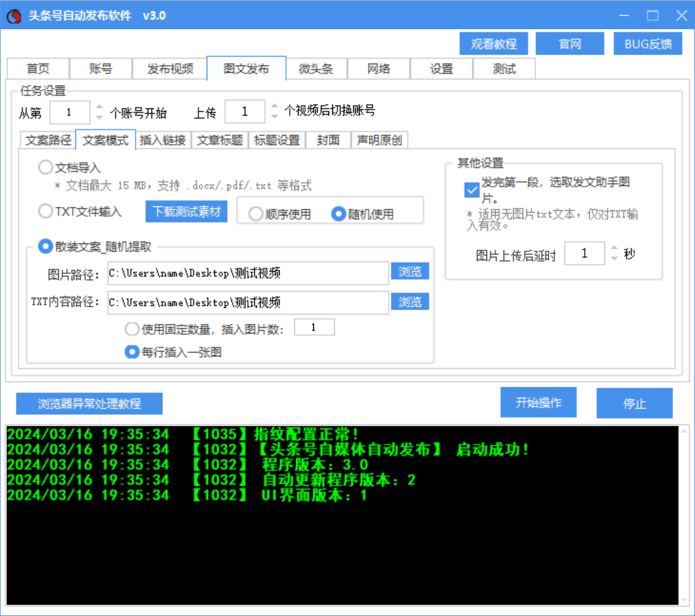Screen dimensions: 695x616
Task: Open the 微头条 tab
Action: coord(316,69)
